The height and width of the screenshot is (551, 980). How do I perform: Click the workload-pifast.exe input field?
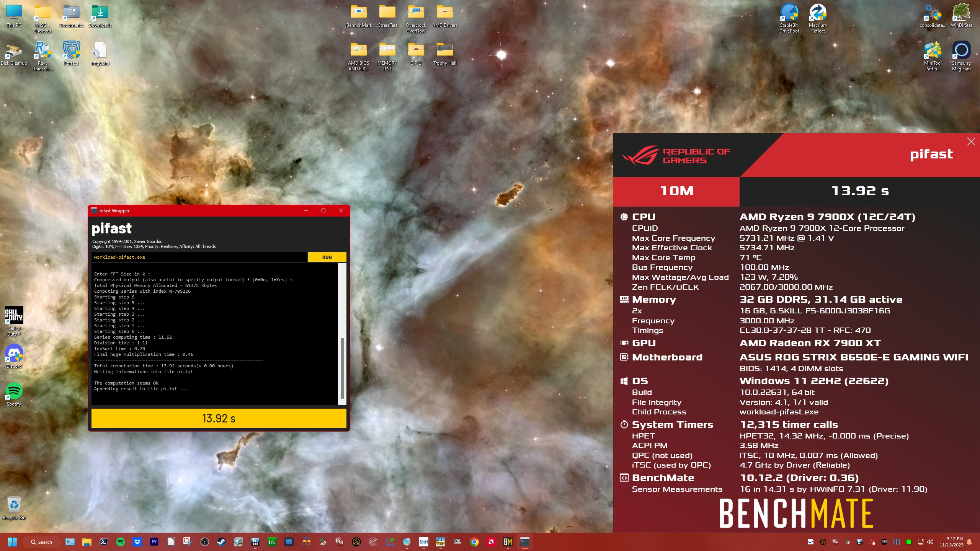pos(199,257)
